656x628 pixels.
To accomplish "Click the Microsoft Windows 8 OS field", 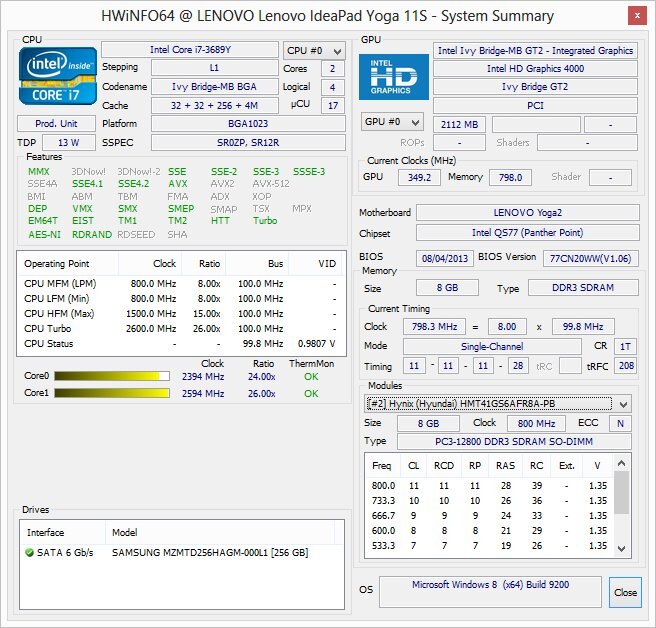I will pos(490,592).
